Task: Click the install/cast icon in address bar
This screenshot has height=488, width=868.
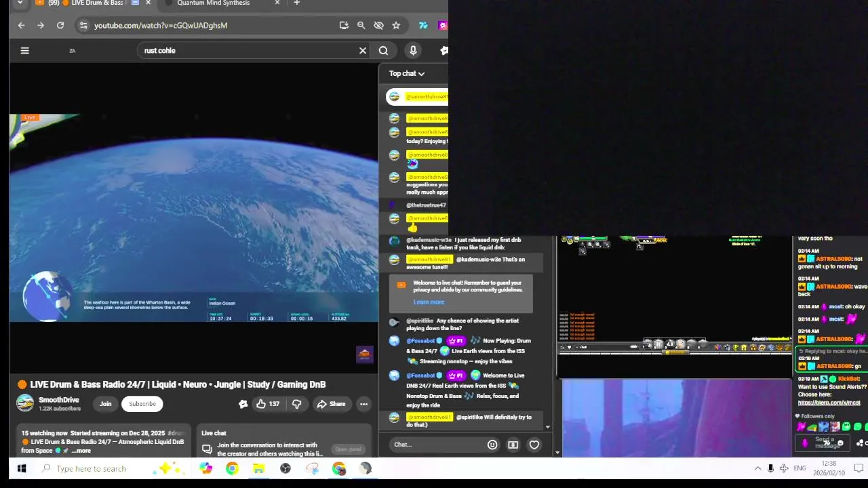Action: point(344,25)
